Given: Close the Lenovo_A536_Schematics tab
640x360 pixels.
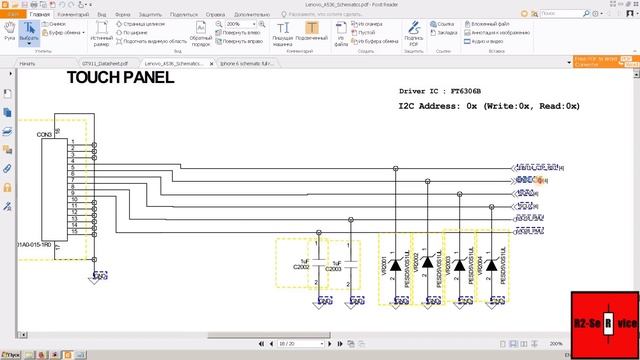Looking at the screenshot, I should [x=211, y=64].
